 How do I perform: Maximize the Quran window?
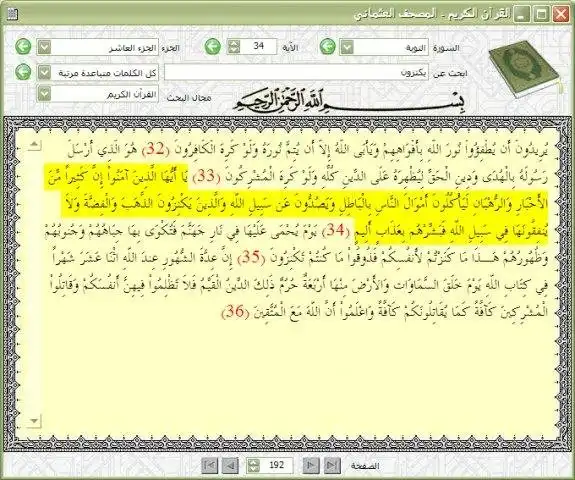coord(541,14)
